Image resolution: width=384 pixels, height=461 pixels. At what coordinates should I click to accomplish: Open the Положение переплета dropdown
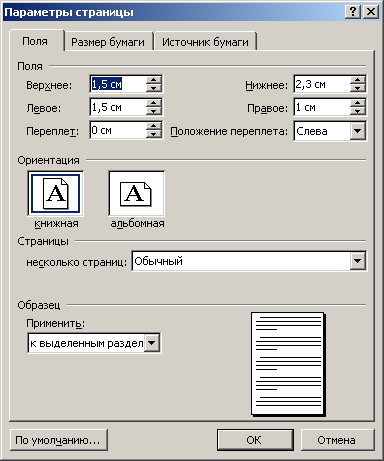358,131
